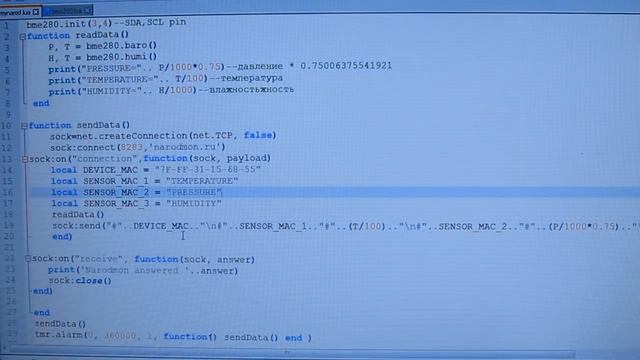Click the print 'Narodmon answered' line
This screenshot has width=640, height=360.
143,270
